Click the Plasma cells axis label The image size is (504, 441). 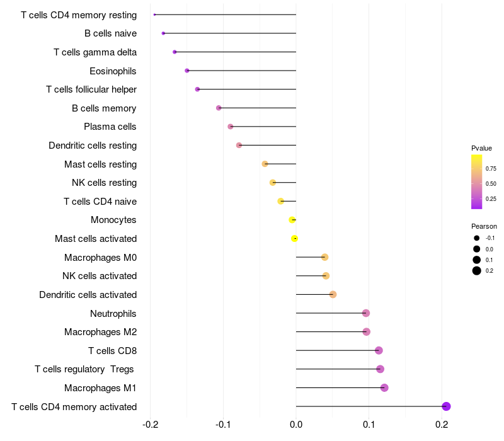click(x=110, y=127)
